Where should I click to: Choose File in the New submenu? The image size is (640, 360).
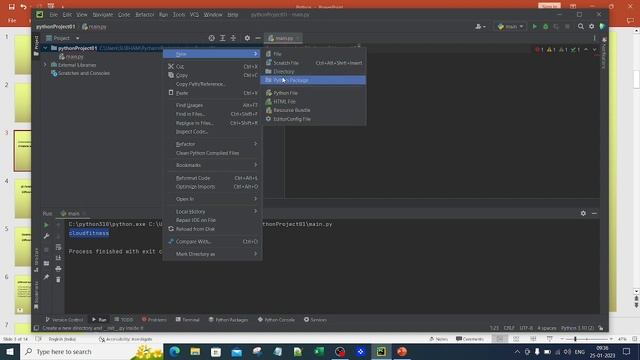pos(313,54)
